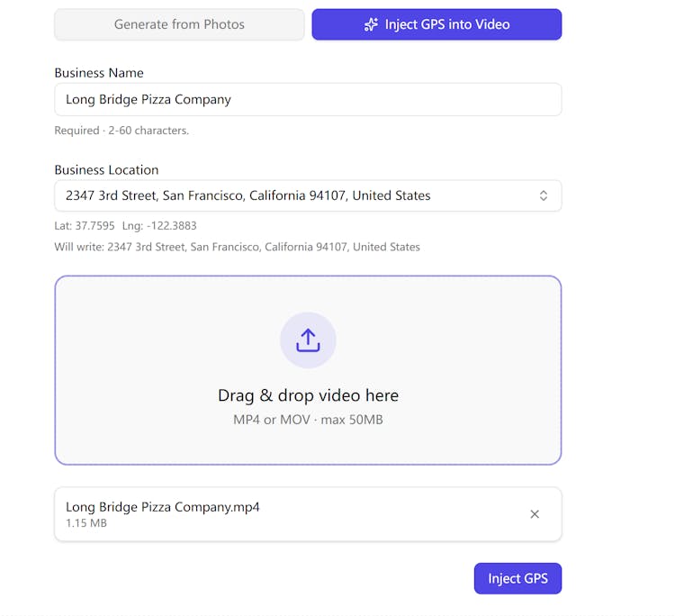Click the Lng: -122.3883 coordinate text

click(x=159, y=226)
